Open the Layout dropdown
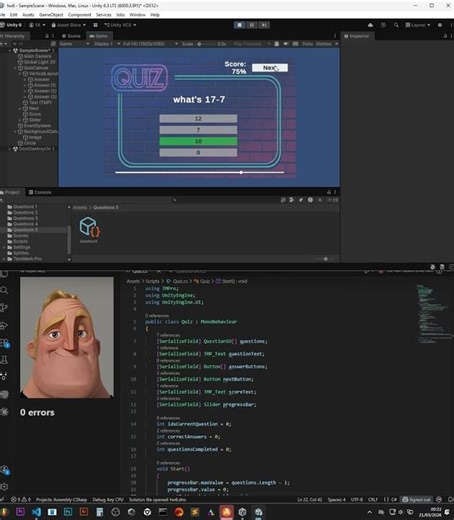Image resolution: width=454 pixels, height=520 pixels. 418,25
